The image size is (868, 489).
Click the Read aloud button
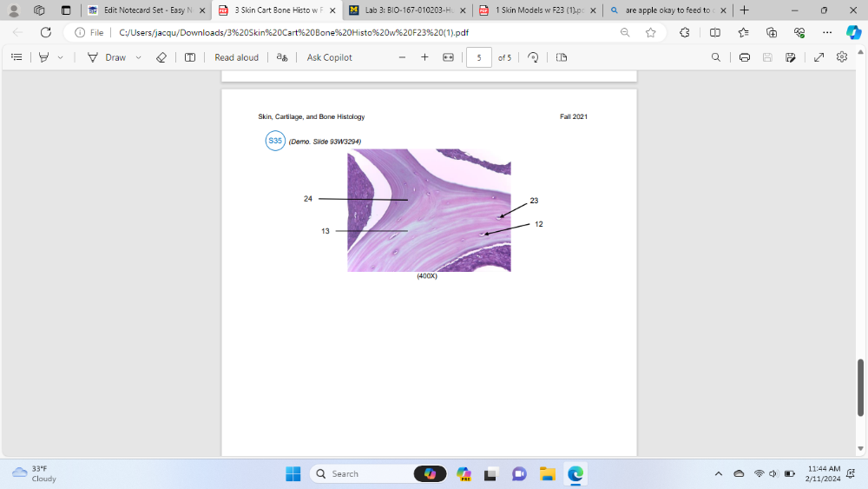[236, 57]
